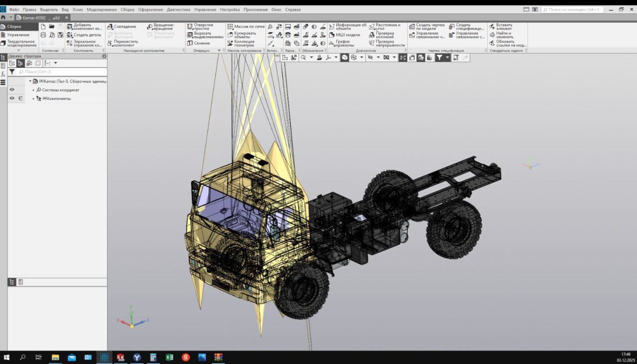Image resolution: width=637 pixels, height=364 pixels.
Task: Toggle visibility eye for Системы координат
Action: click(12, 90)
